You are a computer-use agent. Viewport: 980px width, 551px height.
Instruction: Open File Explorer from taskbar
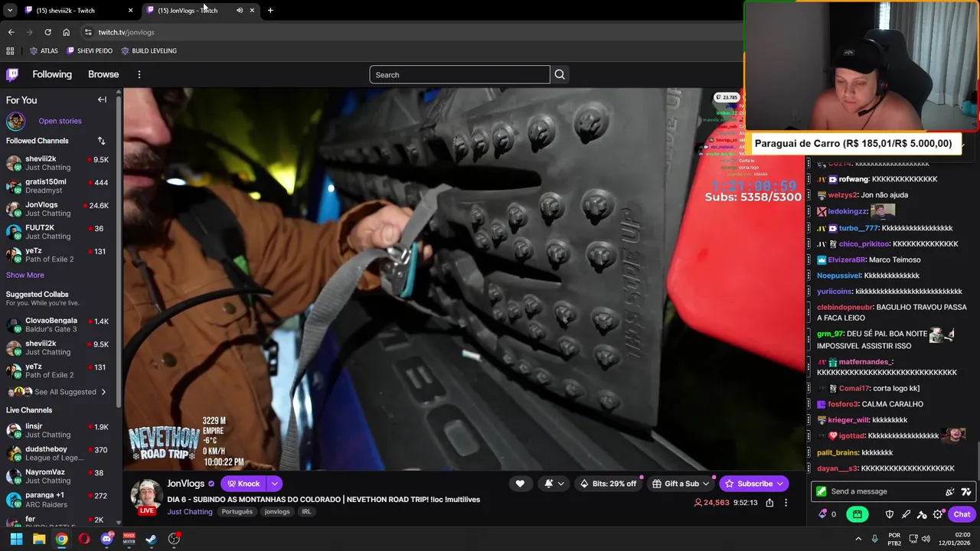point(39,539)
